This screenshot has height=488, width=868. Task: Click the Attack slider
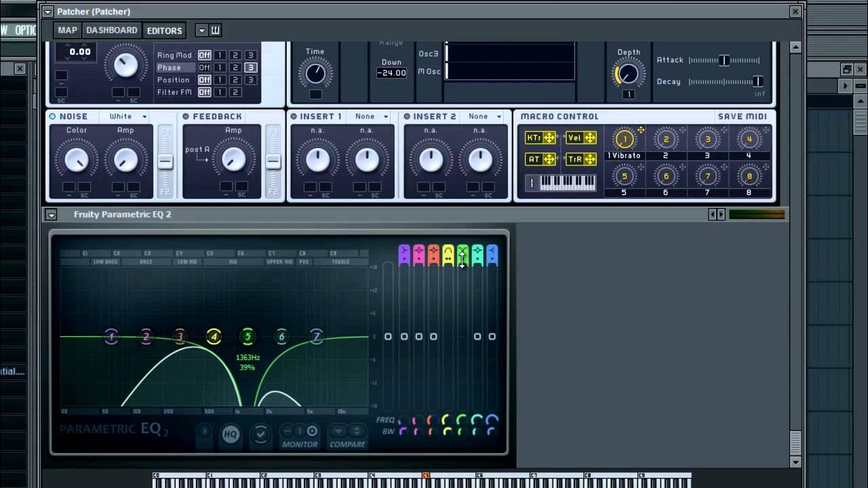[x=724, y=60]
